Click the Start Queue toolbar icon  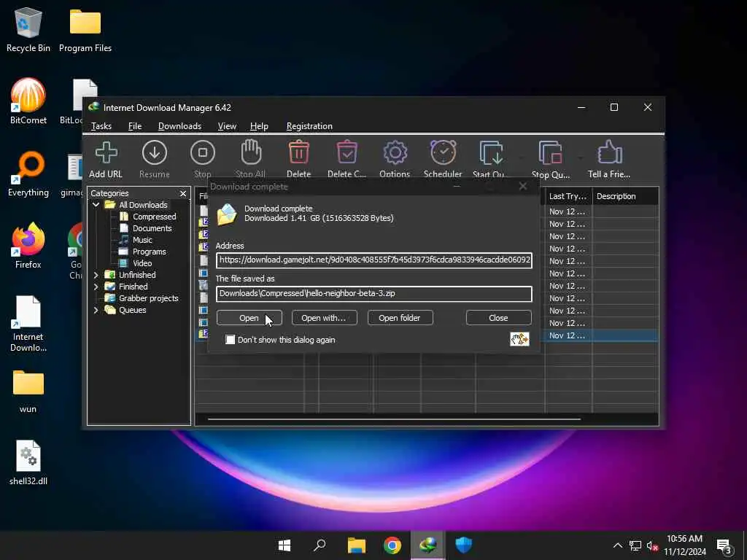[491, 153]
